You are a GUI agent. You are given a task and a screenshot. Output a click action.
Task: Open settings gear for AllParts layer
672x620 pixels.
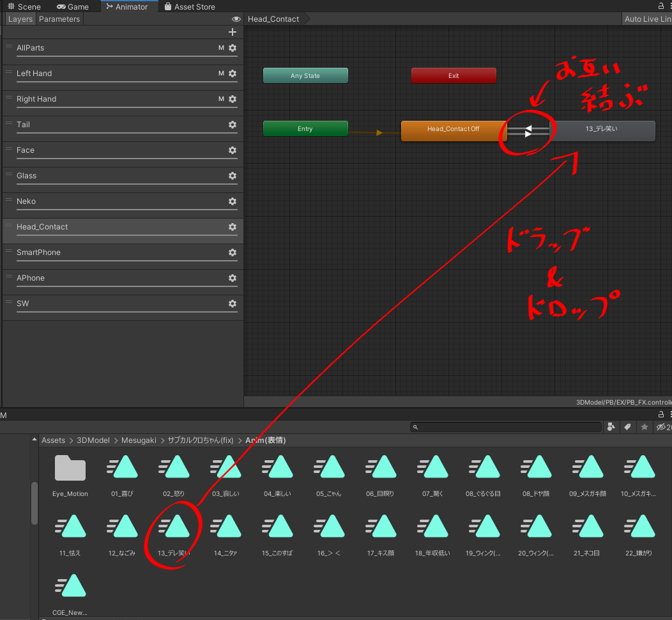[x=233, y=48]
